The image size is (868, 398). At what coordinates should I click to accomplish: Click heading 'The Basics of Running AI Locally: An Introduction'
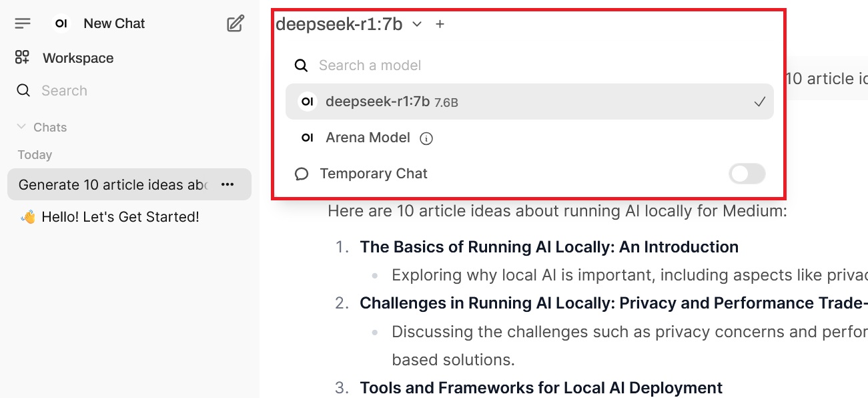(x=549, y=247)
